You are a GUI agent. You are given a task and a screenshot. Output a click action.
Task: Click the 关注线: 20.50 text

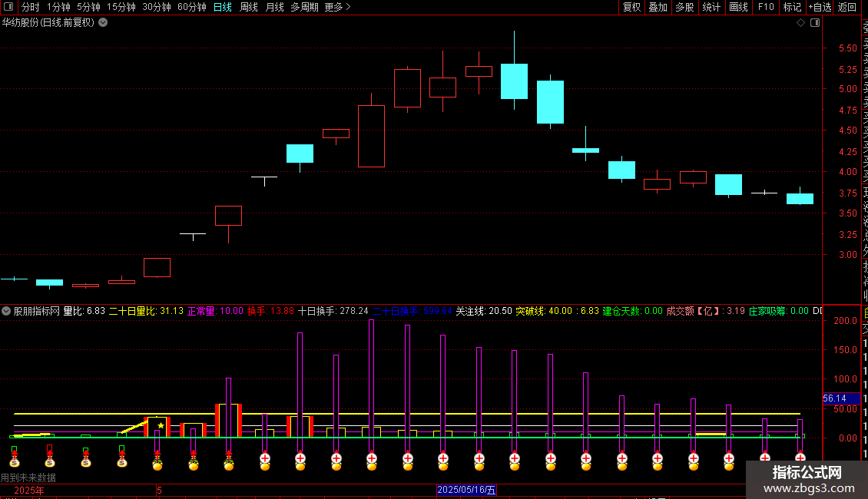click(x=484, y=311)
